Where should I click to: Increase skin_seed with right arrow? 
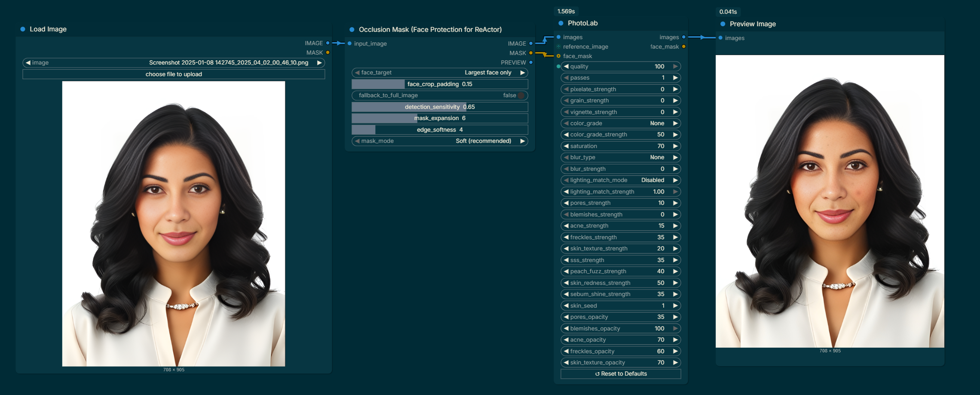(x=675, y=306)
